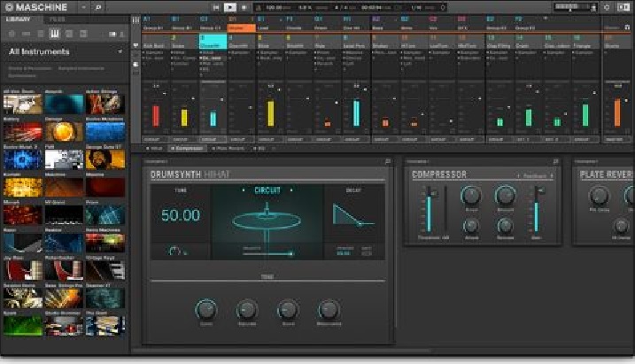Switch to the FILES tab
Viewport: 635px width, 364px height.
[x=57, y=19]
